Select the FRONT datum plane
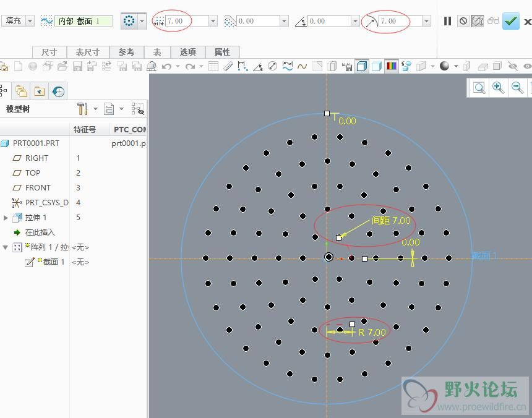This screenshot has height=418, width=532. (38, 188)
